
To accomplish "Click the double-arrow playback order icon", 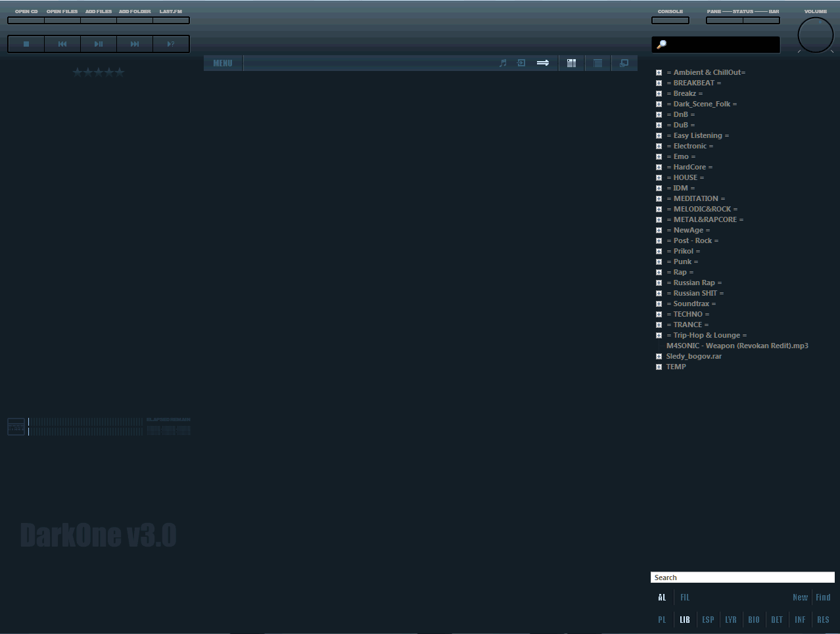I will (x=543, y=63).
